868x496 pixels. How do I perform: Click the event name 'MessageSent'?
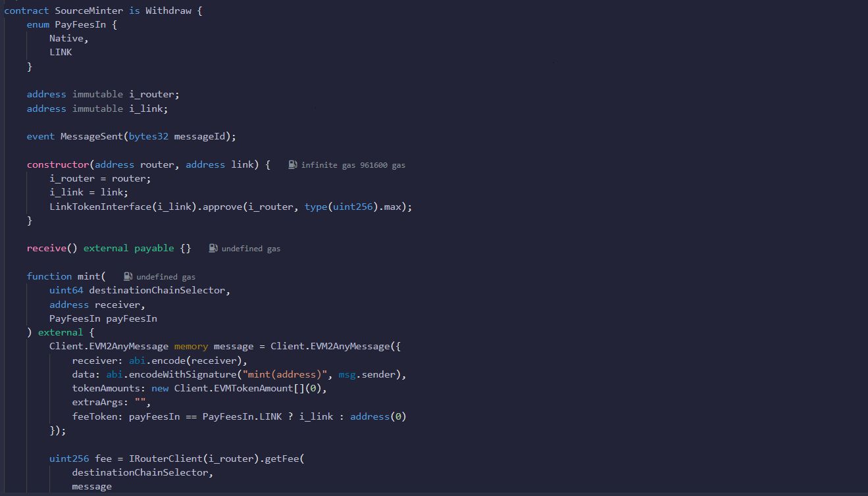pos(91,137)
